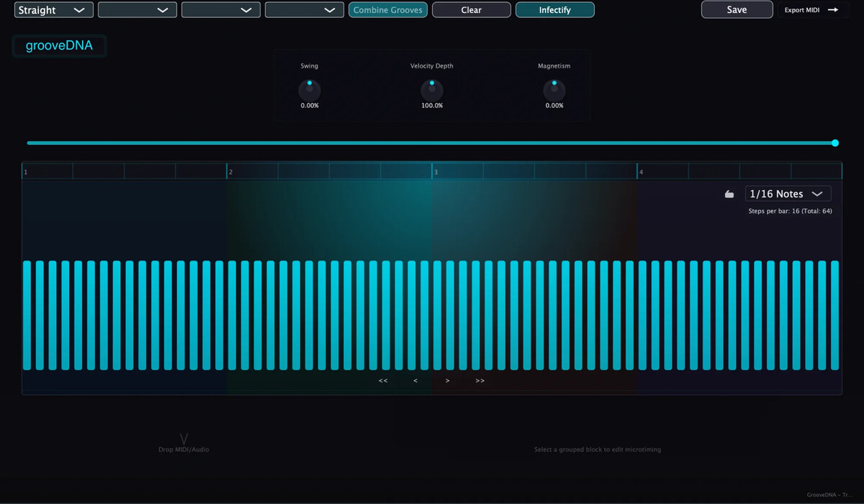Shift the groove fully left with the << icon

tap(382, 380)
